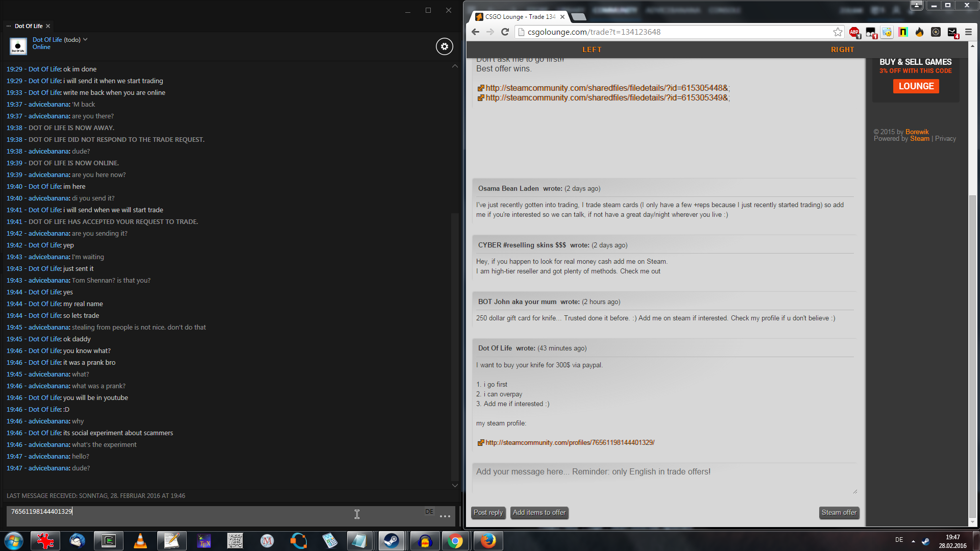The width and height of the screenshot is (980, 551).
Task: Switch to the RIGHT tab
Action: click(x=842, y=49)
